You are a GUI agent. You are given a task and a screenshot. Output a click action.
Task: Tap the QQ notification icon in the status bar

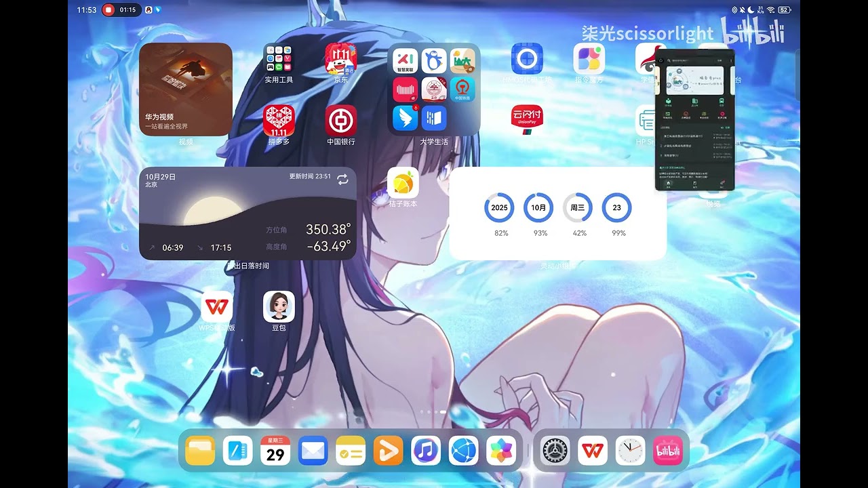pos(149,10)
